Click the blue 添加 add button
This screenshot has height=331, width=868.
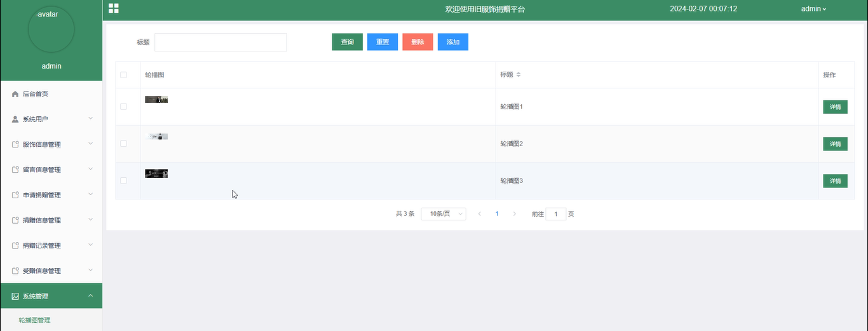pyautogui.click(x=453, y=42)
